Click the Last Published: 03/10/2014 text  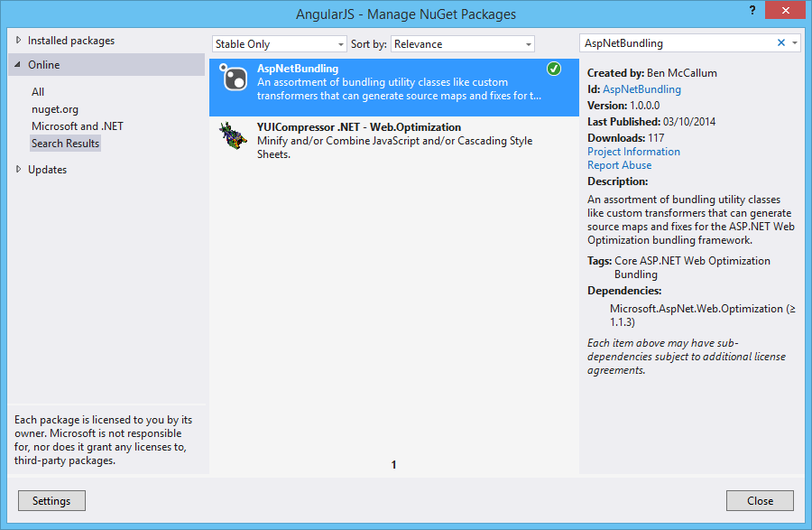point(651,122)
